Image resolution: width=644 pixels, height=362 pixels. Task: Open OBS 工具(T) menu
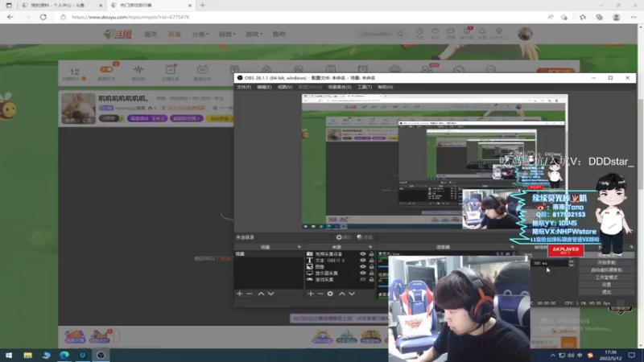click(365, 87)
